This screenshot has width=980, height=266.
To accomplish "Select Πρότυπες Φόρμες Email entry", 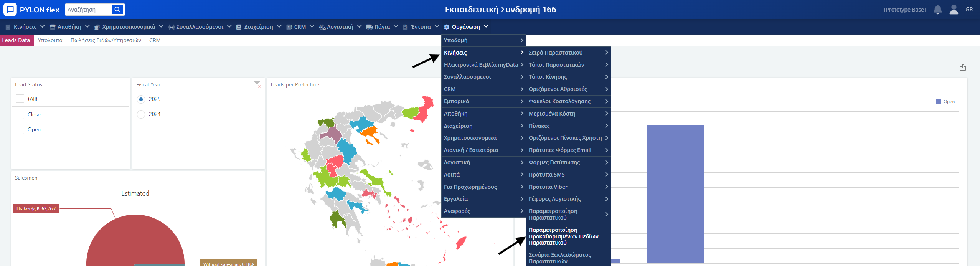I will (568, 150).
